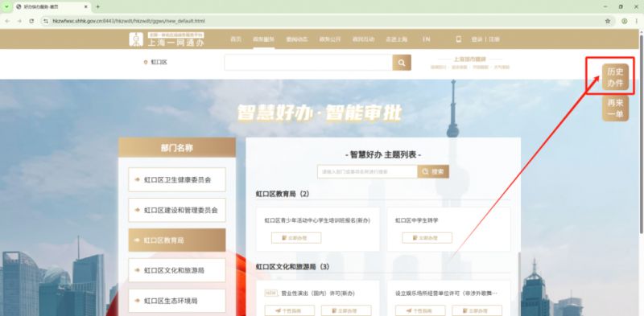
Task: Open the 历史办件 side button
Action: pyautogui.click(x=615, y=77)
